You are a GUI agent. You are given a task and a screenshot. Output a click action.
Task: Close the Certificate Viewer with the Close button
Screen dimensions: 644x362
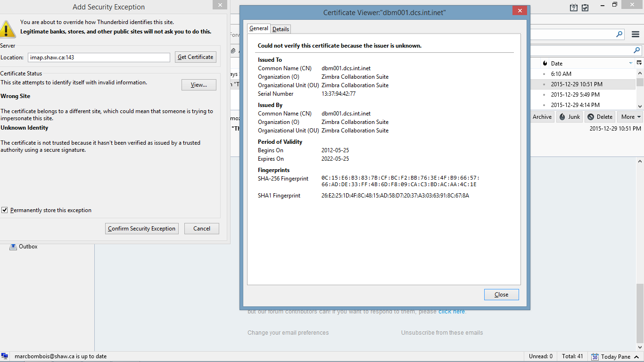click(x=502, y=295)
